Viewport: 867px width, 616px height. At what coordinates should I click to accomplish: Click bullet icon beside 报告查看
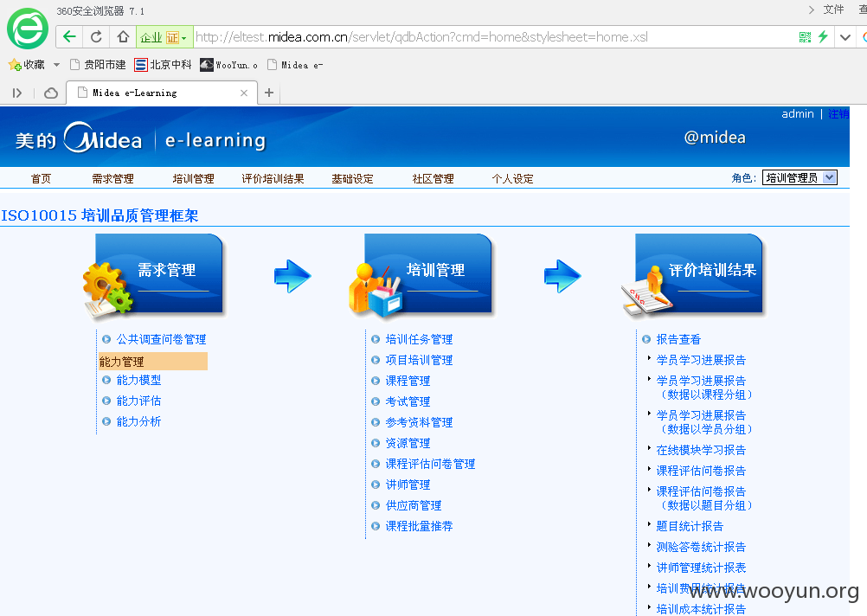click(646, 339)
